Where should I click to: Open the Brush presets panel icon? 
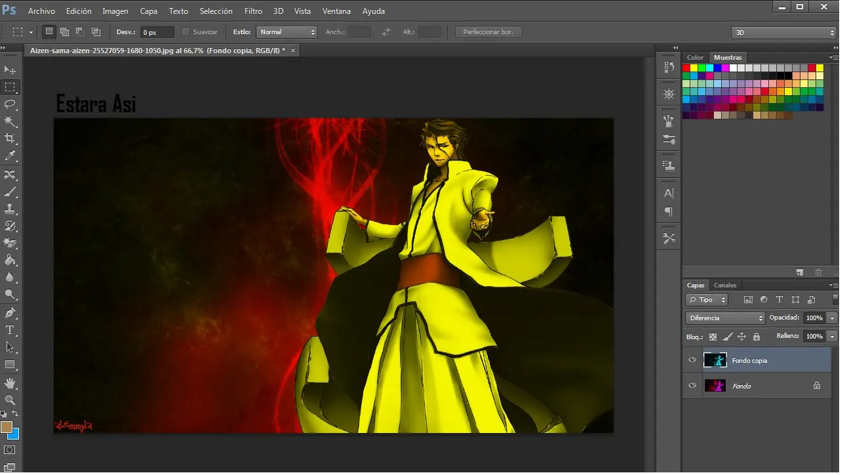click(x=669, y=121)
